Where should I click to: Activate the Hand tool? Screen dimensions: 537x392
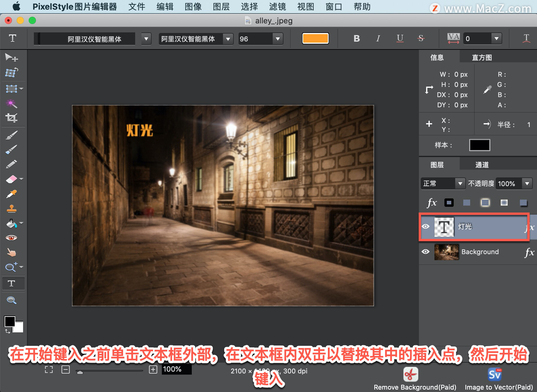11,252
